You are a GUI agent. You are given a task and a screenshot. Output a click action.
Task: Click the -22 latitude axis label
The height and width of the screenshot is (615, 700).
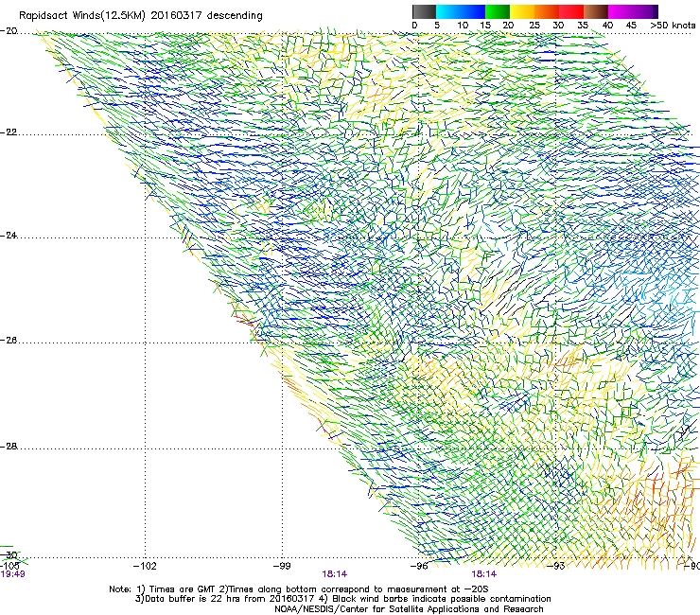(9, 132)
